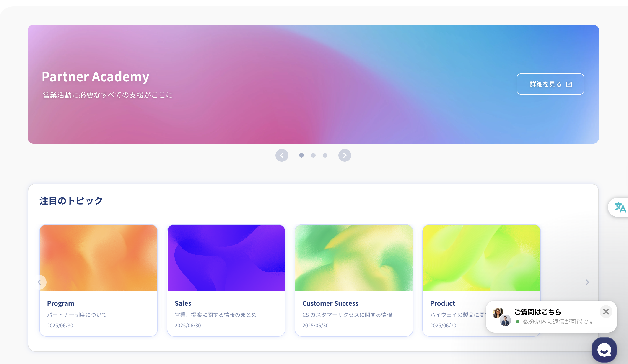Show previous topic cards with left chevron

point(39,282)
